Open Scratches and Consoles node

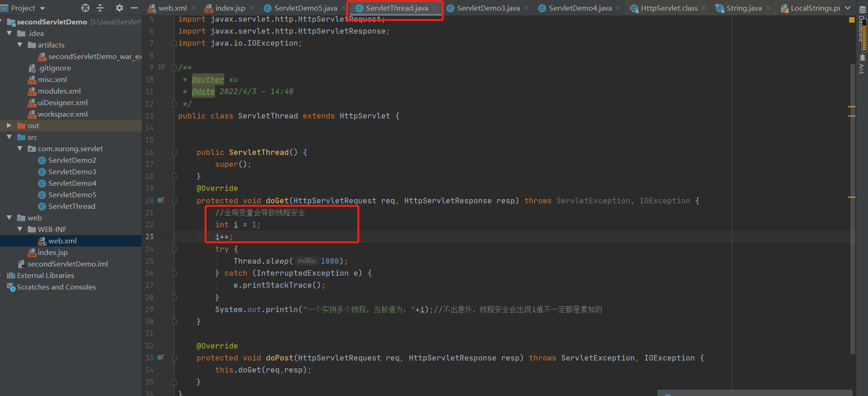[52, 287]
